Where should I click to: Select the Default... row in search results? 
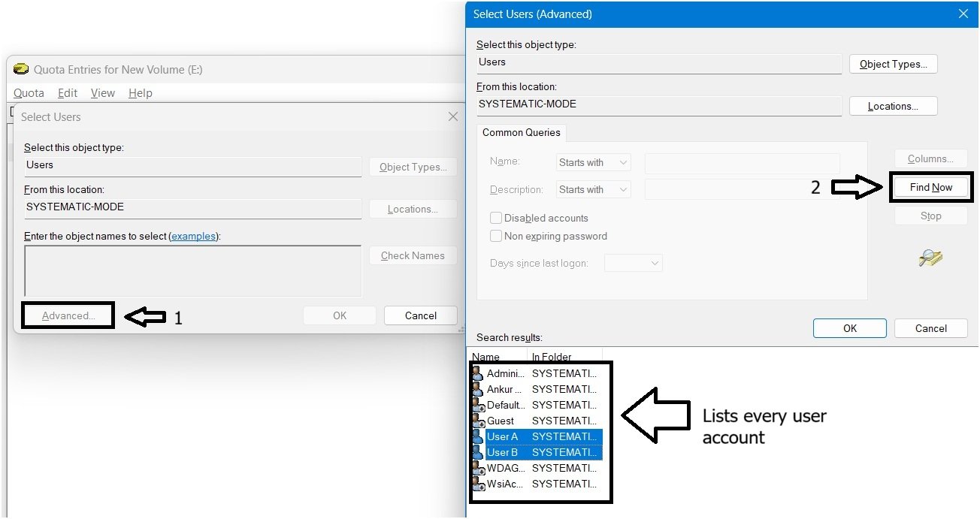point(537,405)
